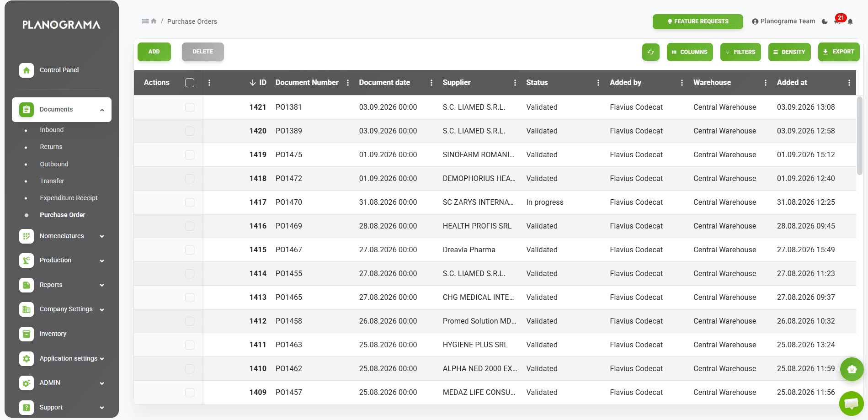Open the Outbound documents page
Image resolution: width=868 pixels, height=420 pixels.
tap(54, 164)
